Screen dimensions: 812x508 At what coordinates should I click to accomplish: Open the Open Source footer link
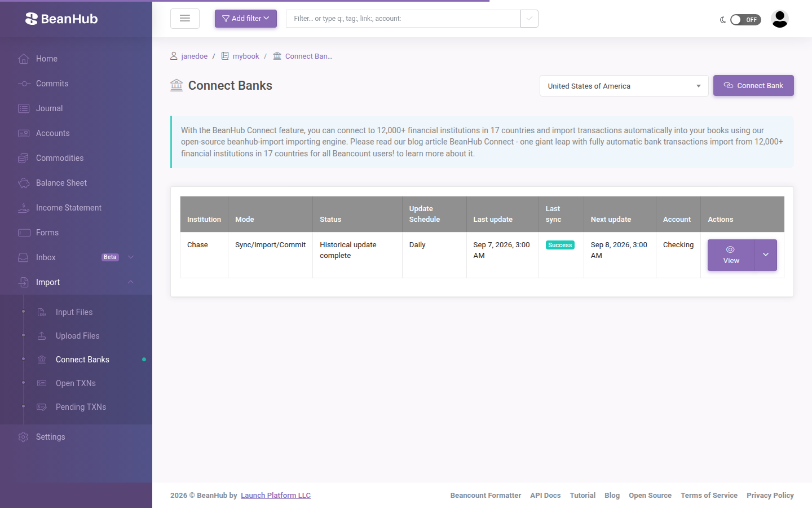650,496
